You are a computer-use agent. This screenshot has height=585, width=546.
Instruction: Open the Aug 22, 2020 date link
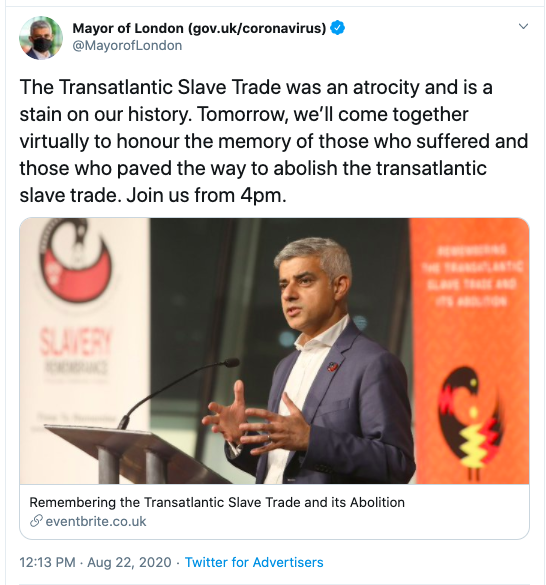click(x=129, y=562)
